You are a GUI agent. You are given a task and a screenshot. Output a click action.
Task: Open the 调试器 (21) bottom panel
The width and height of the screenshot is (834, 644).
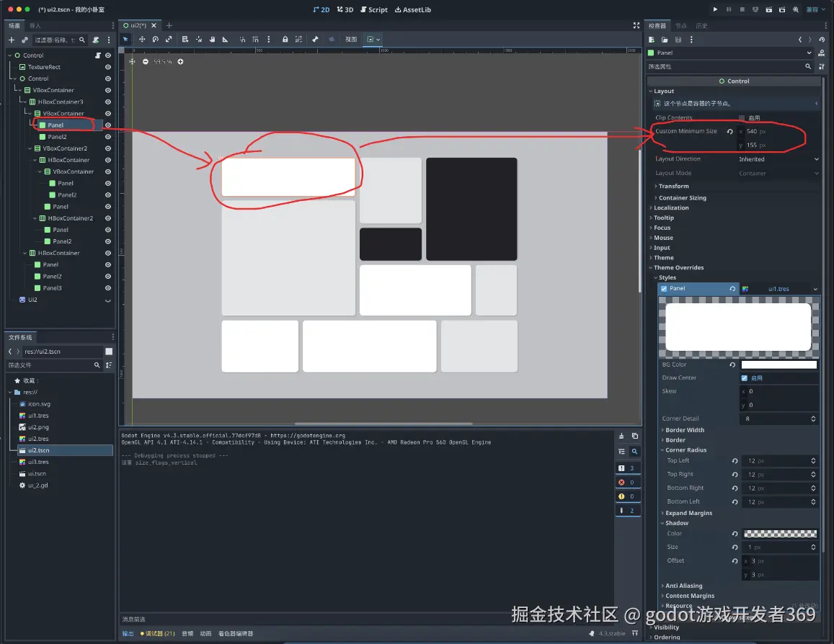coord(157,634)
